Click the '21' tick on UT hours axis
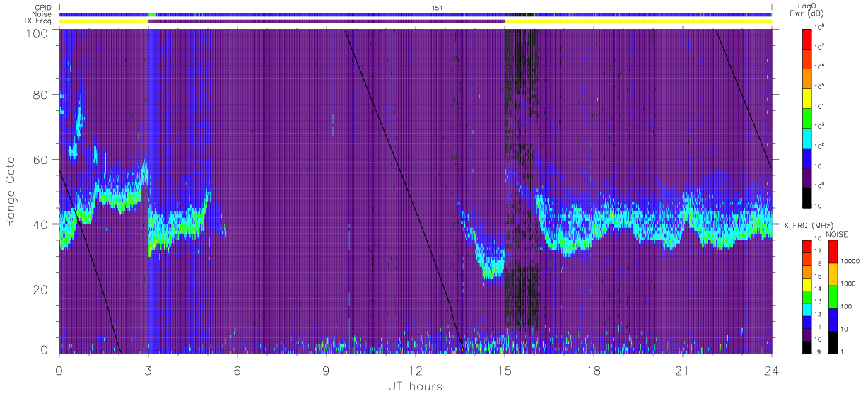Viewport: 868px width, 401px height. pos(682,371)
